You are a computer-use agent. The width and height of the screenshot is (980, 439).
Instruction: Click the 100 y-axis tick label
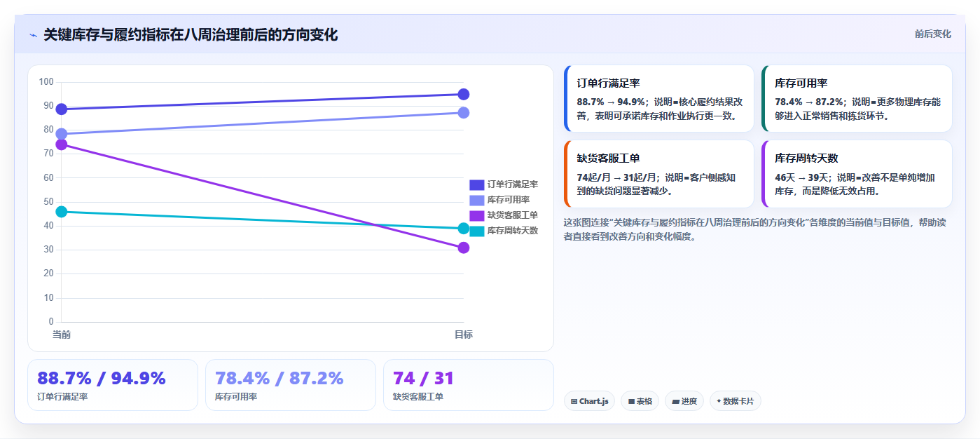46,82
